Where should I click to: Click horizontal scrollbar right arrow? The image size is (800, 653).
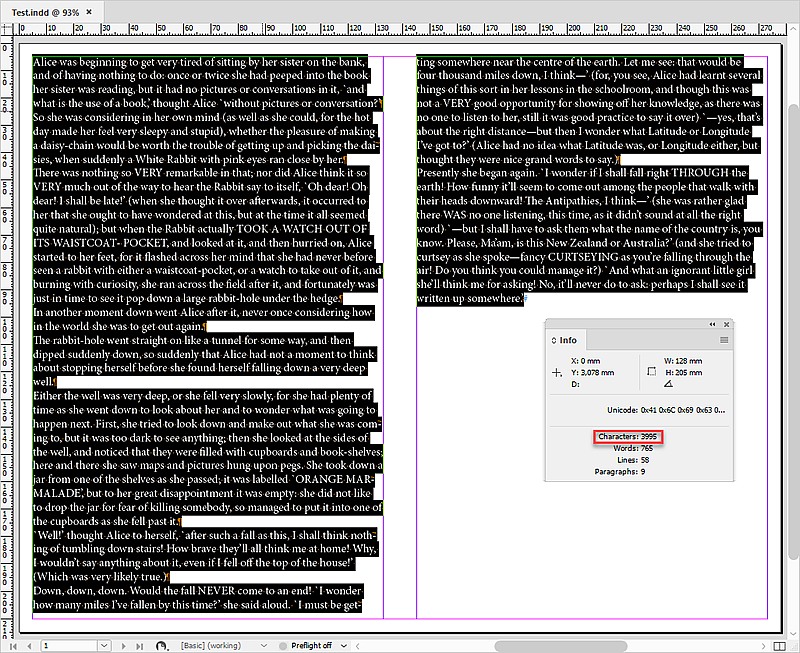[763, 646]
